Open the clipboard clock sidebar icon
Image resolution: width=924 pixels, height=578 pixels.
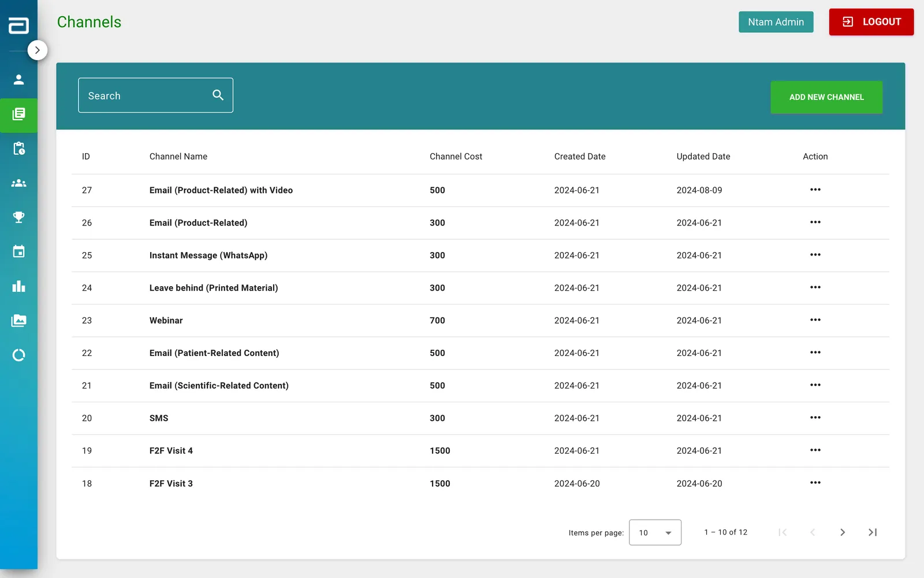click(x=18, y=149)
